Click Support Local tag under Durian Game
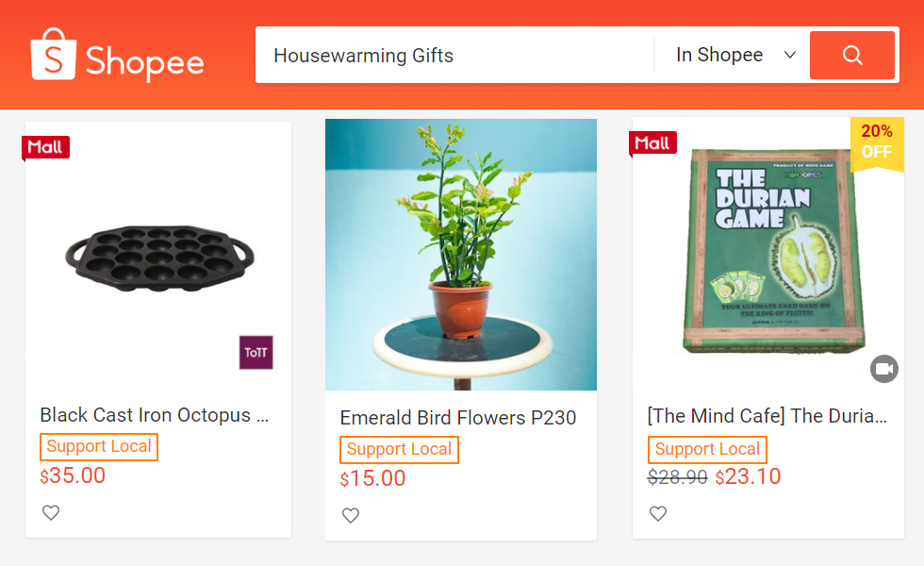 (707, 450)
